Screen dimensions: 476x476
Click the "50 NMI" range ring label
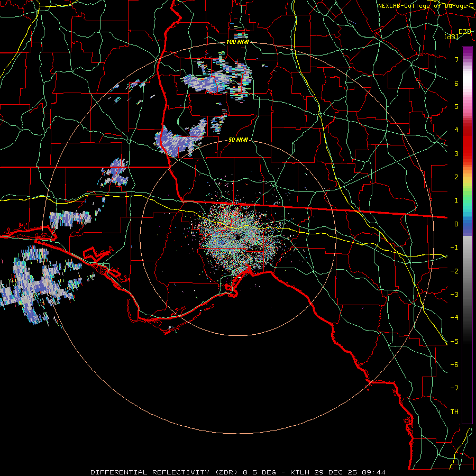[x=238, y=140]
